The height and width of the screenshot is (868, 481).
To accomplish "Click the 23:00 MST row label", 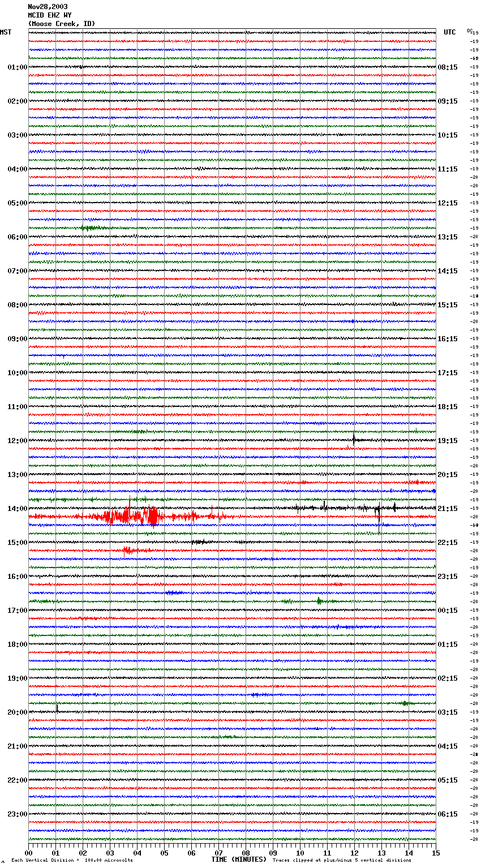I will tap(17, 814).
